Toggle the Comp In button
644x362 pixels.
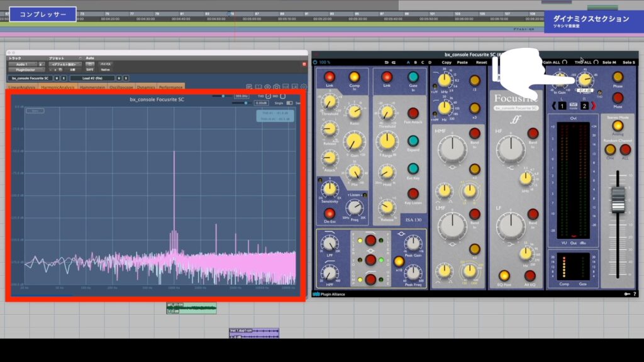click(354, 77)
